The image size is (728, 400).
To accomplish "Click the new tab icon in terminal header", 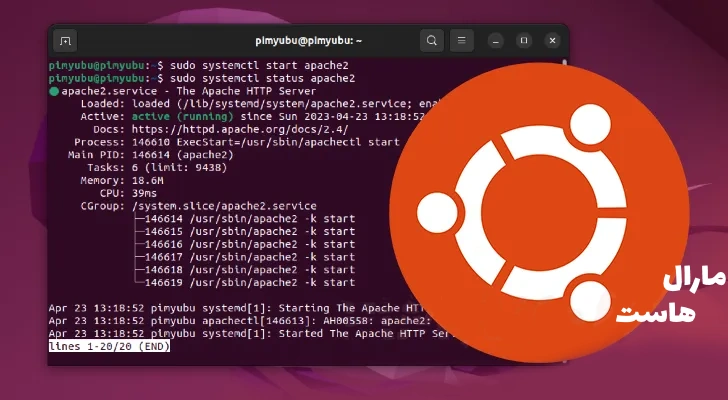I will coord(65,41).
